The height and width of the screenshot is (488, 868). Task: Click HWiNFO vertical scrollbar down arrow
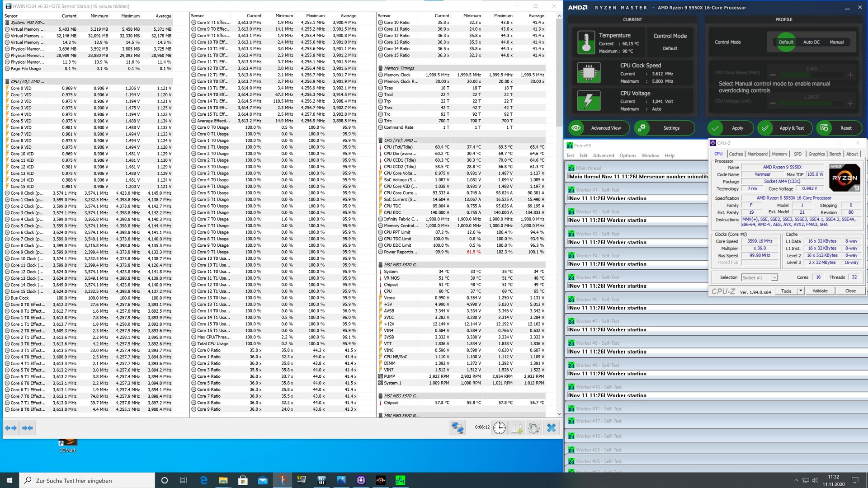coord(559,414)
